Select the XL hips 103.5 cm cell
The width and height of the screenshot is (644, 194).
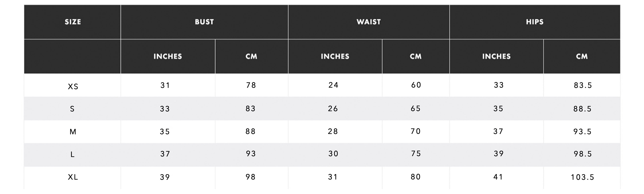click(x=582, y=177)
